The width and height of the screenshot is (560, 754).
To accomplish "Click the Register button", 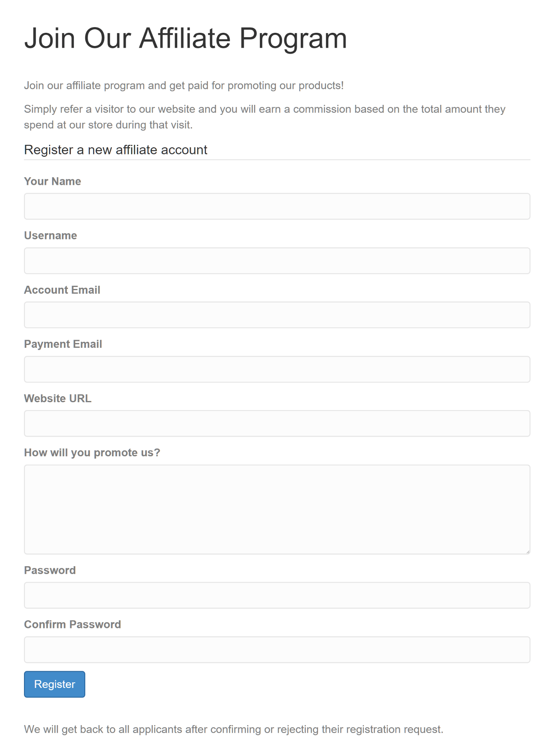I will 54,684.
